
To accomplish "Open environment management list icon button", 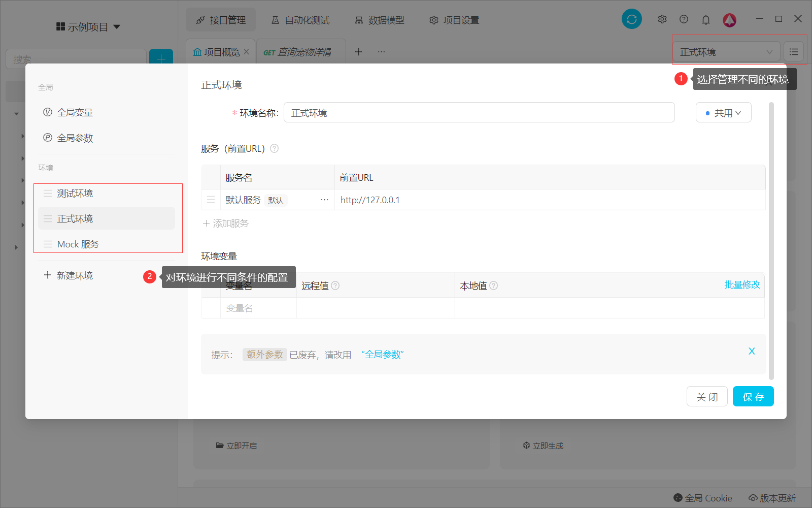I will point(794,52).
